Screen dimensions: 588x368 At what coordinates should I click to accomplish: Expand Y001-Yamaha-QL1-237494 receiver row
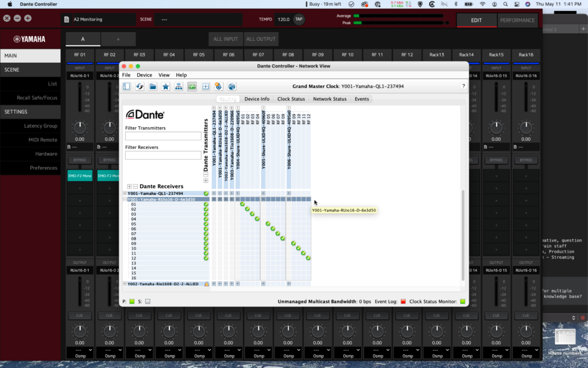(x=125, y=193)
